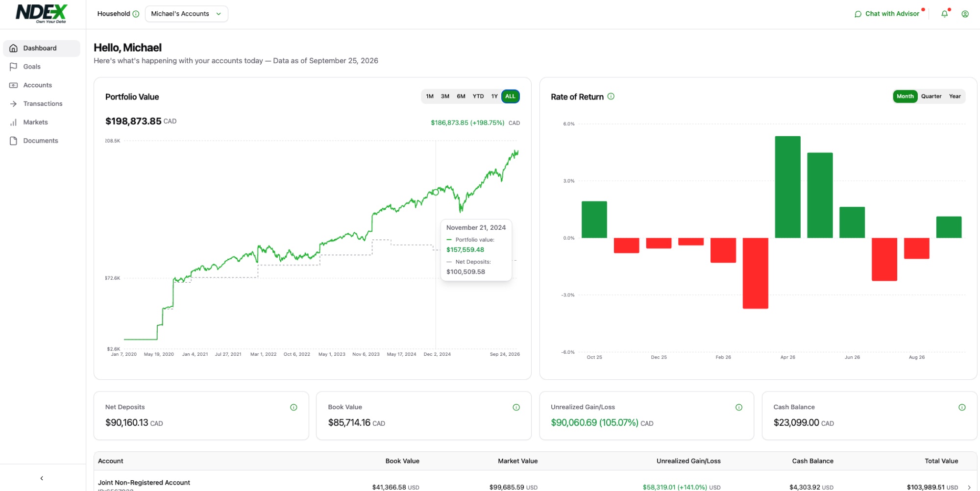This screenshot has height=491, width=980.
Task: Click the chat bubble icon beside Chat with Advisor
Action: coord(858,14)
